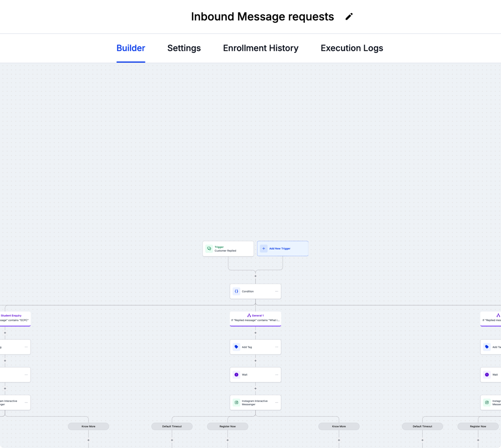The image size is (501, 448).
Task: Add a step below center Wait node
Action: [255, 388]
